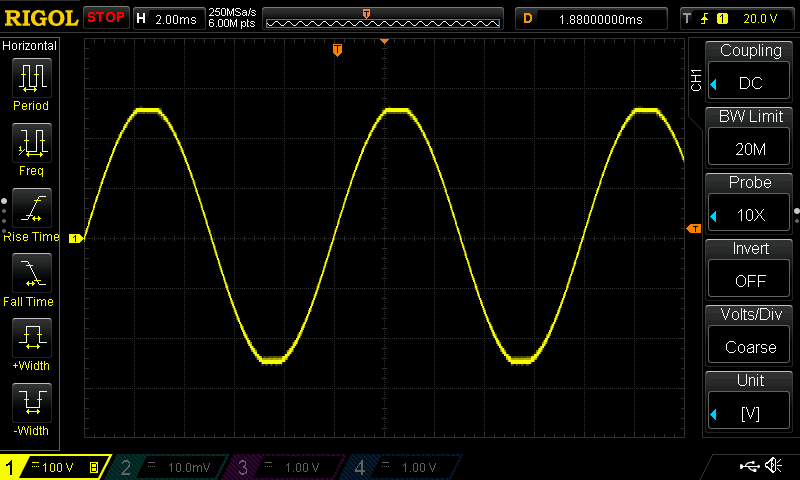Click the small orange triangle center marker
Screen dimensions: 800x480
[x=384, y=41]
